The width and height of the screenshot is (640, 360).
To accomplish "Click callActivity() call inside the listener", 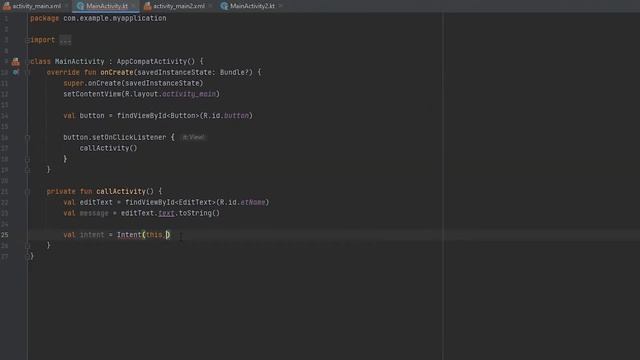I will click(109, 148).
